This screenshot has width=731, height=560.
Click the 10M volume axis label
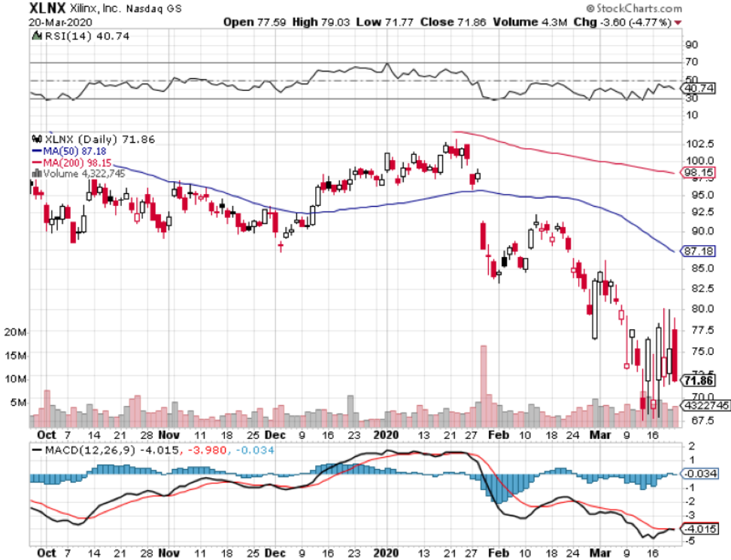pos(15,379)
